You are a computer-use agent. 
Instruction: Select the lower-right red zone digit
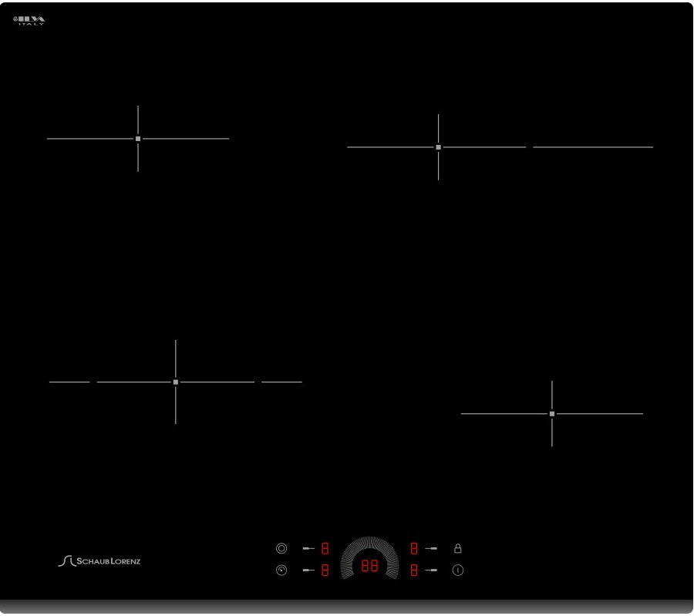point(414,571)
